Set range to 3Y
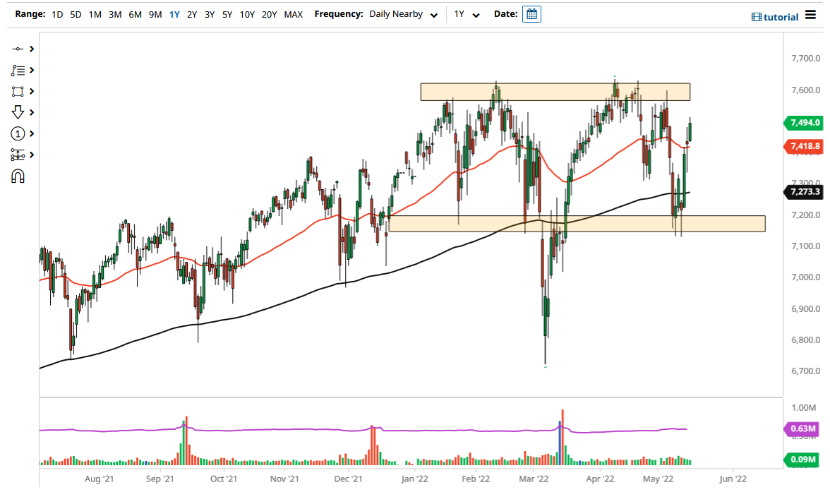The width and height of the screenshot is (830, 504). click(210, 15)
